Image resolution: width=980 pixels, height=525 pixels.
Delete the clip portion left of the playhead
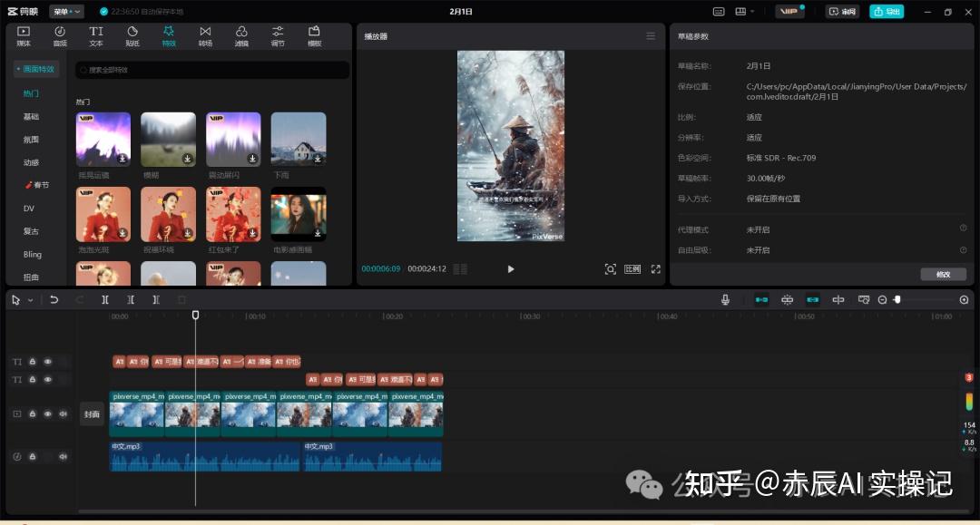pyautogui.click(x=131, y=299)
